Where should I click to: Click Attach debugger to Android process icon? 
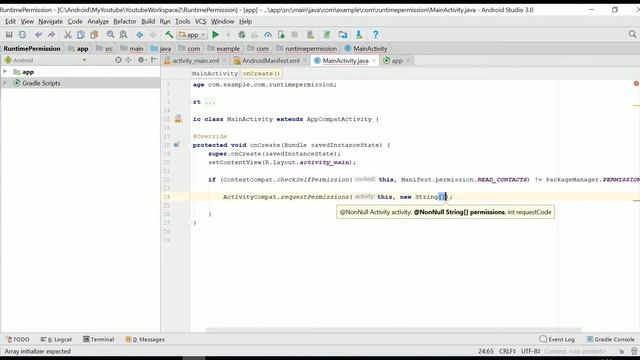coord(281,35)
